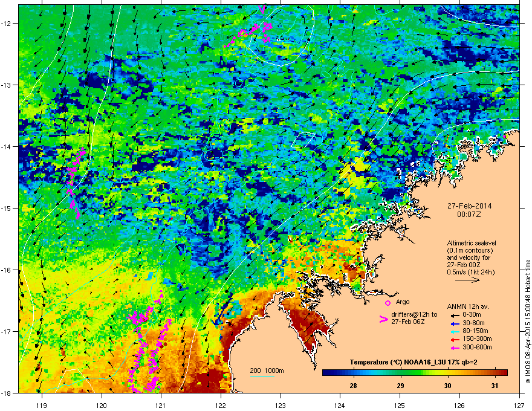Screen dimensions: 532x411
Task: Click the 30-80m depth label
Action: tap(473, 323)
